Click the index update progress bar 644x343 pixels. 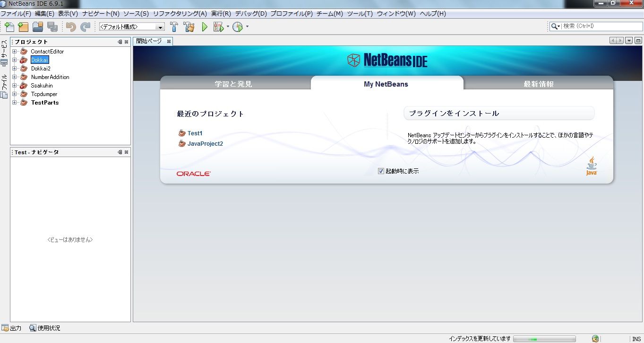point(544,339)
